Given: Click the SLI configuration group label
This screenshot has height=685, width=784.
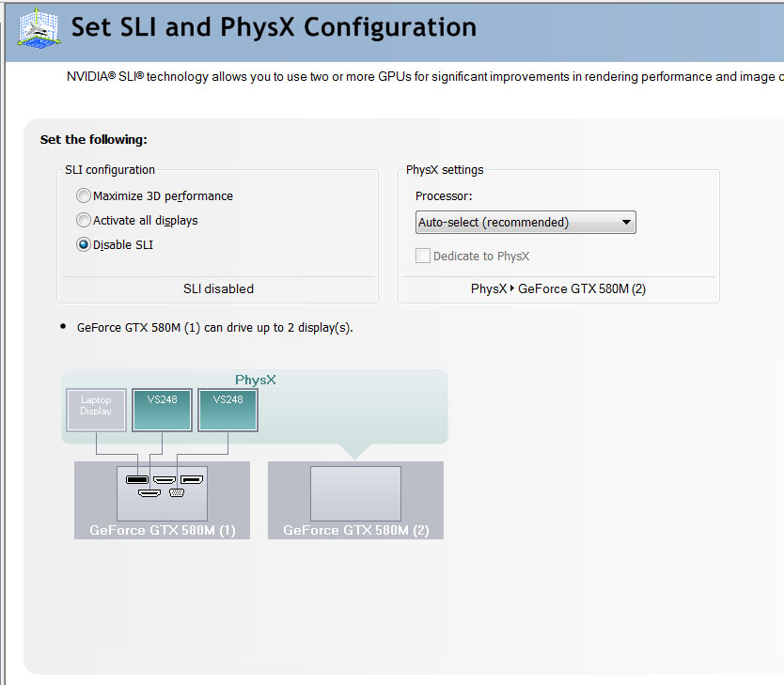Looking at the screenshot, I should [x=110, y=170].
